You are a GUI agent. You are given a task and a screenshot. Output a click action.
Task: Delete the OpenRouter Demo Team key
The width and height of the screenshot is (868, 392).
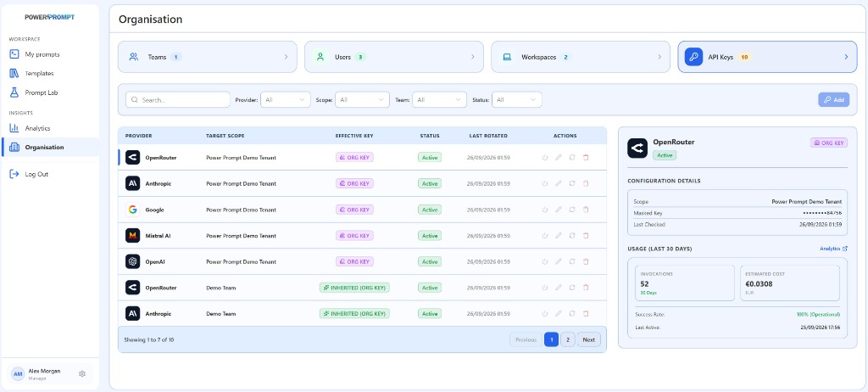[x=586, y=288]
